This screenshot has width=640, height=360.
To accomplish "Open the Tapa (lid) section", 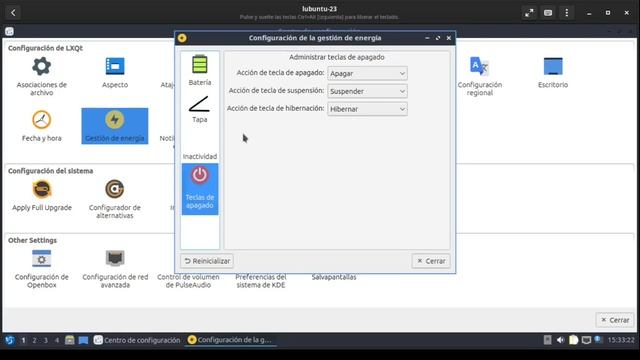I will pyautogui.click(x=200, y=109).
